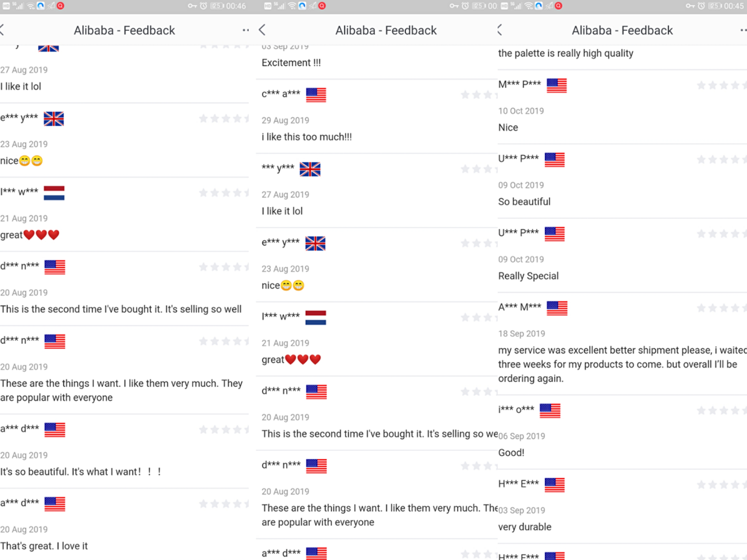Viewport: 747px width, 560px height.
Task: Click the star rating for c*** a*** review
Action: pos(479,95)
